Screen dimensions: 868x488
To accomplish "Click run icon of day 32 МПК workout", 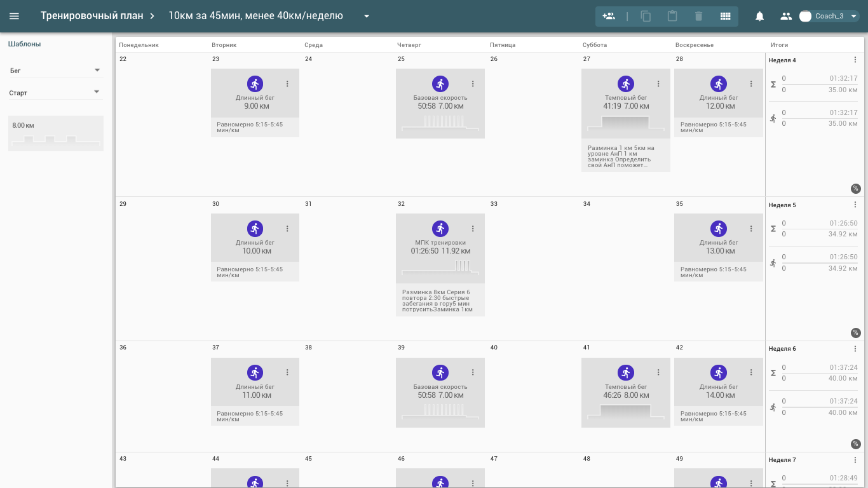I will (x=440, y=229).
